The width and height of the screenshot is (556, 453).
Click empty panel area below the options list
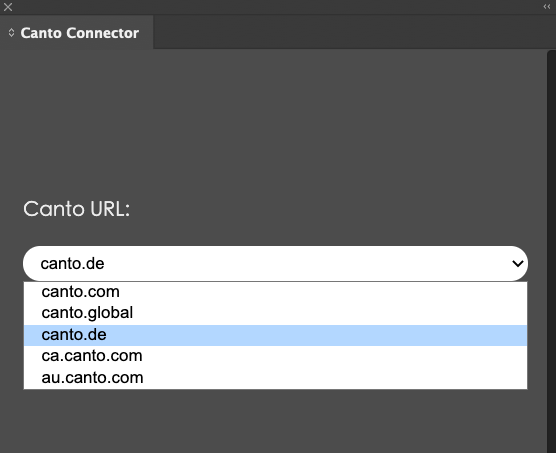(273, 421)
